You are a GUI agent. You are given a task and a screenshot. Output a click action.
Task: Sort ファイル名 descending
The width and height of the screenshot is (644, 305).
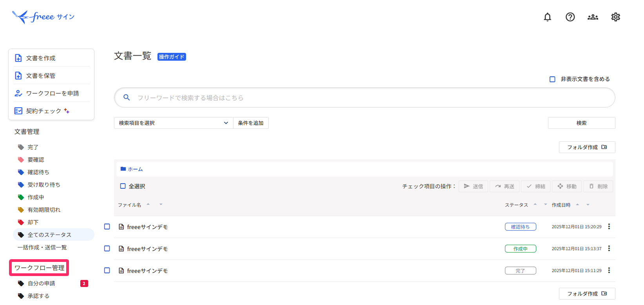(161, 204)
